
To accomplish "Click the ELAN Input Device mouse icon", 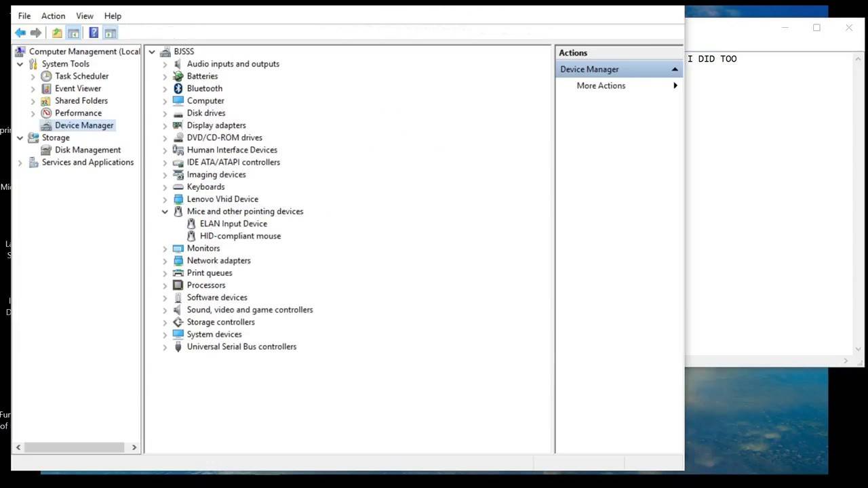I will (x=191, y=224).
